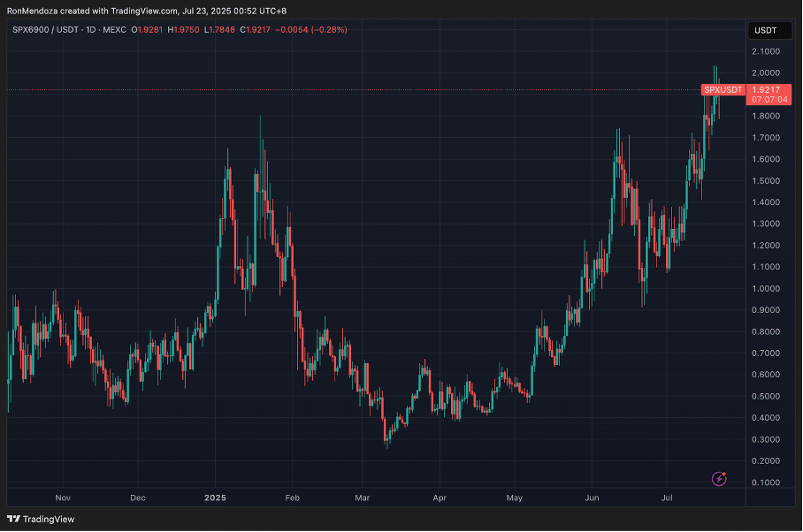Click the 07:07:04 bar countdown timer

coord(766,100)
